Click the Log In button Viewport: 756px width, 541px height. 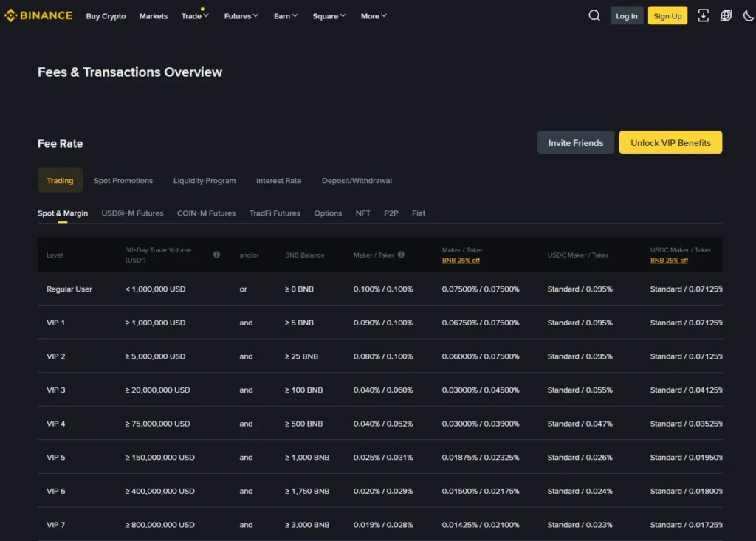(x=626, y=16)
